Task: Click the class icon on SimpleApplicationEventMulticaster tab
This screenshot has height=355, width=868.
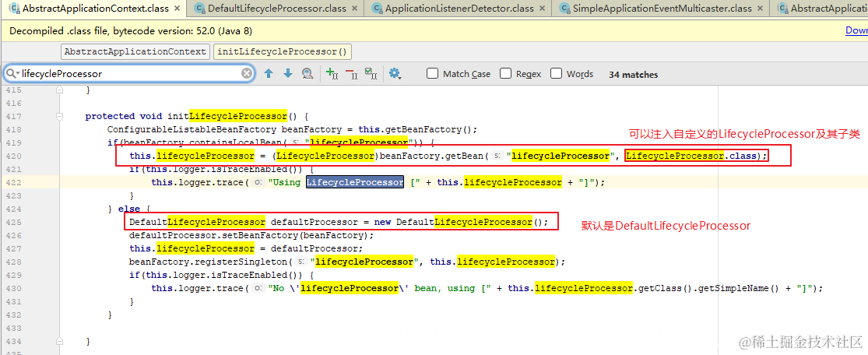Action: [564, 9]
